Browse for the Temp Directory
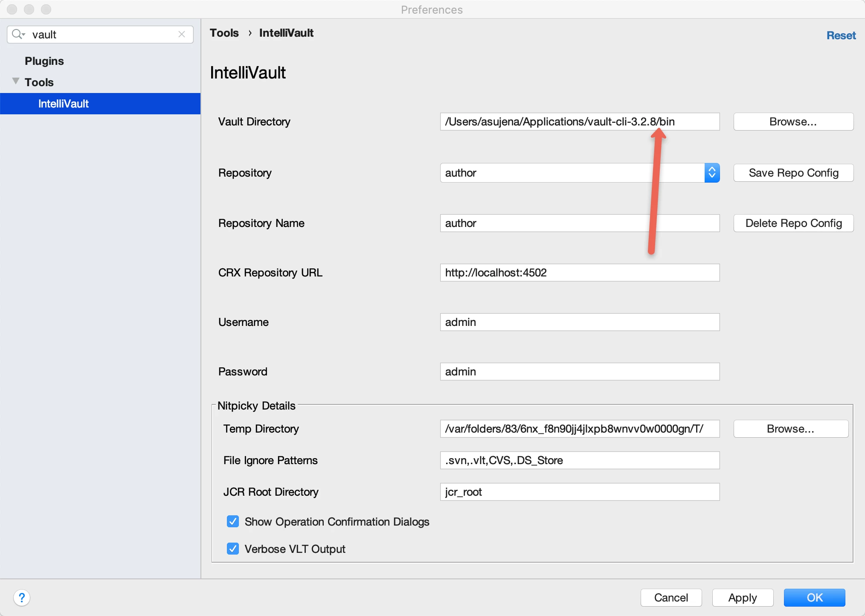865x616 pixels. [790, 429]
